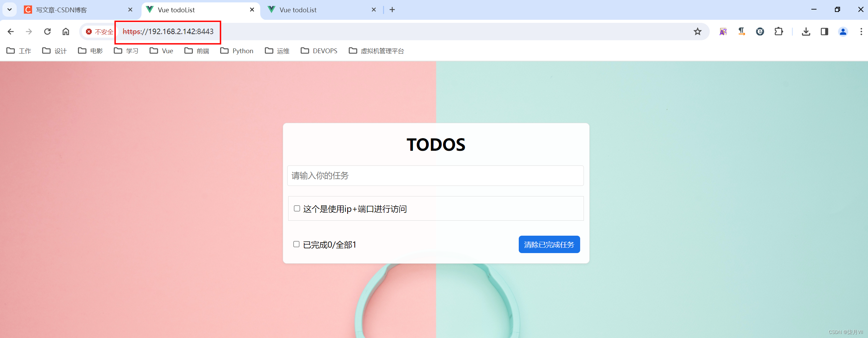Click the 请输入你的任务 task input field
868x338 pixels.
(436, 176)
